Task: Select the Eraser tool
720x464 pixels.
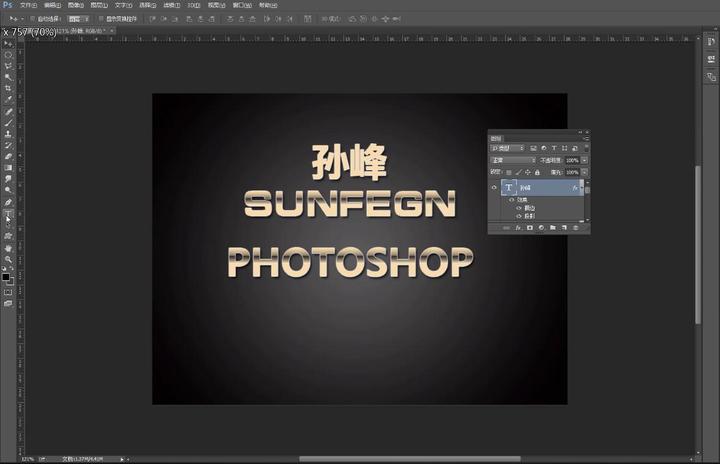Action: click(8, 156)
